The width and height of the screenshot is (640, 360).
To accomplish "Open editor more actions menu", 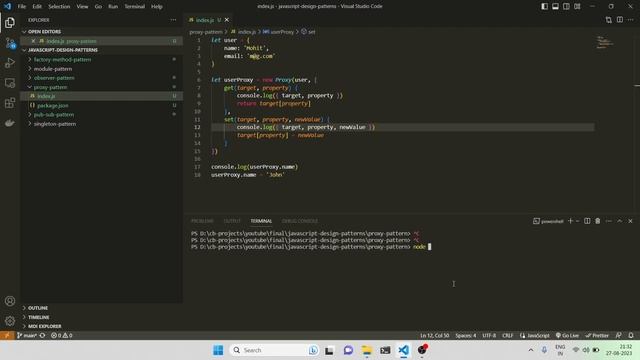I will point(631,20).
